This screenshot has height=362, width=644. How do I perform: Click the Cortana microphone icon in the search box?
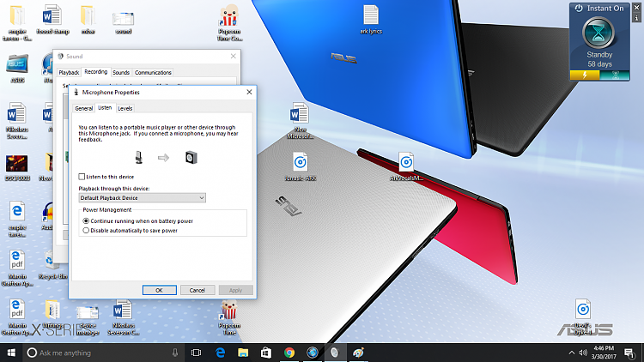pos(175,353)
